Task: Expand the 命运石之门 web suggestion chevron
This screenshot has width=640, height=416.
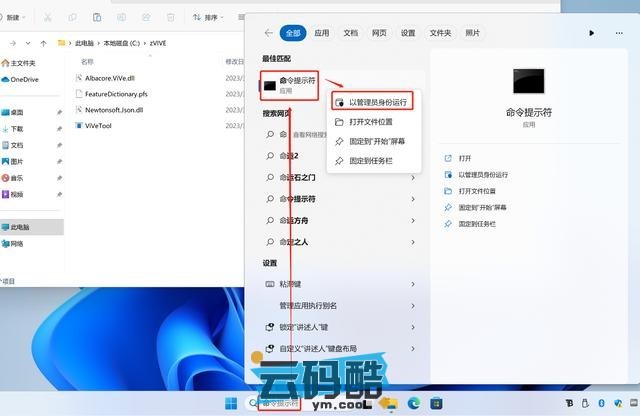Action: [x=413, y=177]
